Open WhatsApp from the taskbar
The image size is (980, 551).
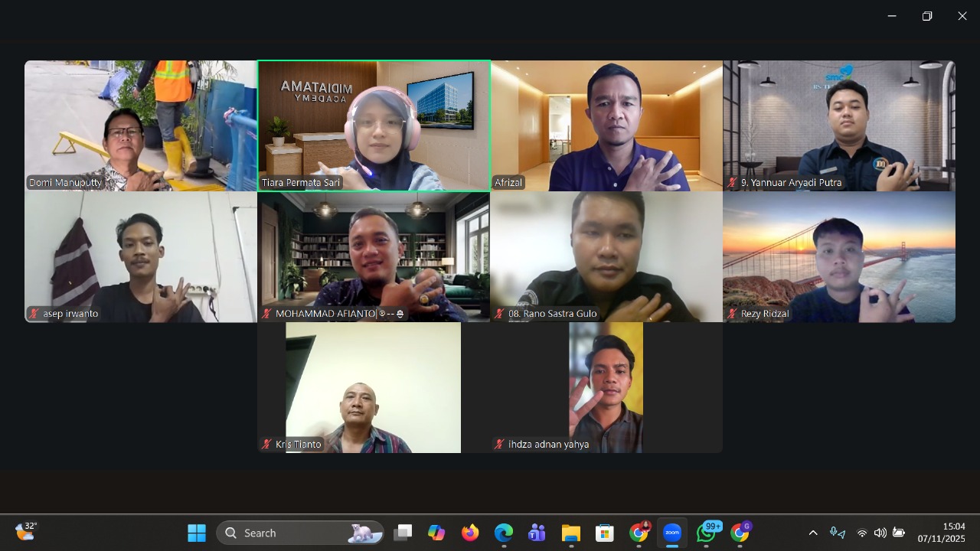(707, 533)
